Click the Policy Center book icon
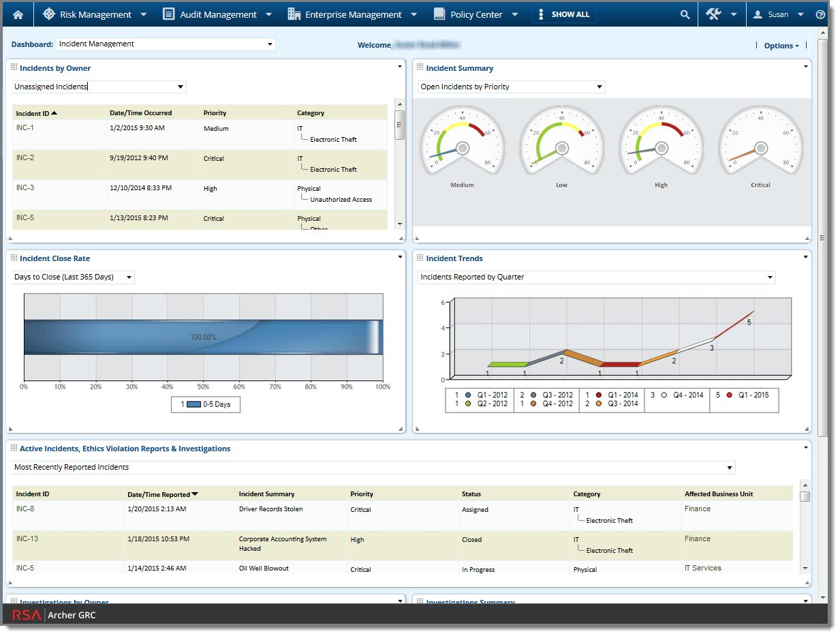This screenshot has width=840, height=636. tap(440, 14)
